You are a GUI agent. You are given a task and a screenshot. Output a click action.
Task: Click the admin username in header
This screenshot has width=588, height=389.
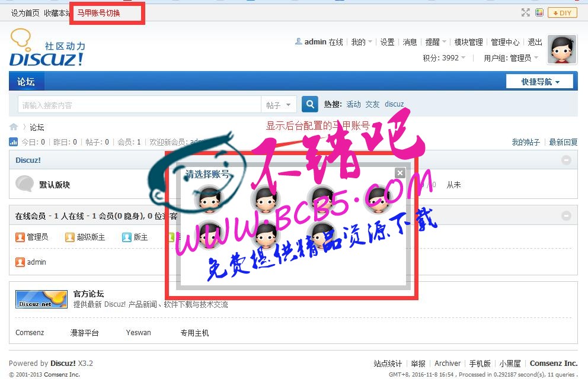(315, 42)
